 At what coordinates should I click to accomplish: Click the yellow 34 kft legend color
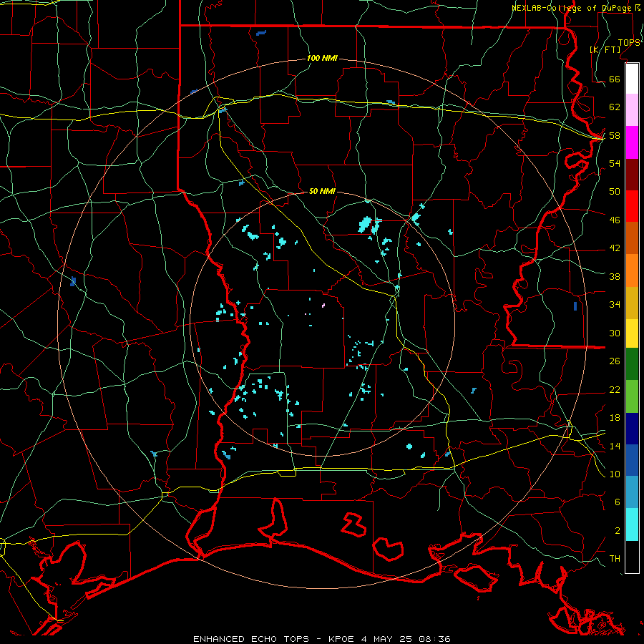[632, 333]
